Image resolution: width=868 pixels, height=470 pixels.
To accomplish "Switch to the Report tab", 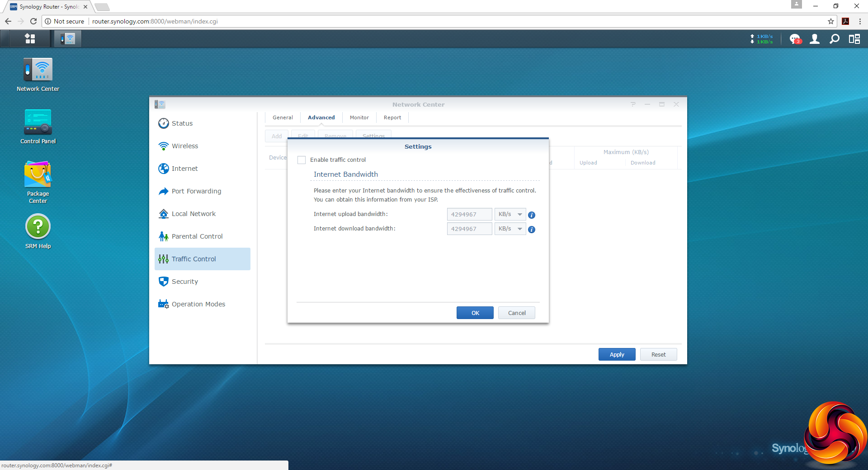I will pyautogui.click(x=392, y=117).
